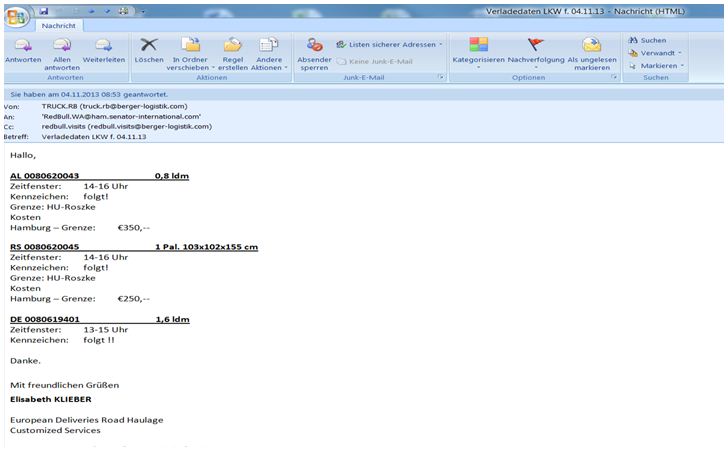Click the Keine Junk-E-Mail button
Viewport: 728px width, 460px height.
tap(375, 61)
